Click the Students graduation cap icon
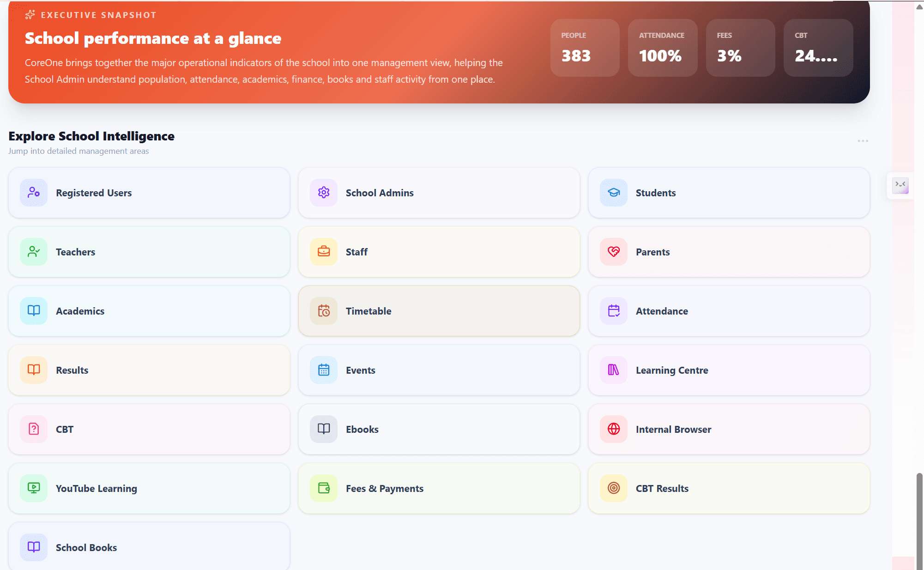This screenshot has width=924, height=570. pyautogui.click(x=614, y=193)
